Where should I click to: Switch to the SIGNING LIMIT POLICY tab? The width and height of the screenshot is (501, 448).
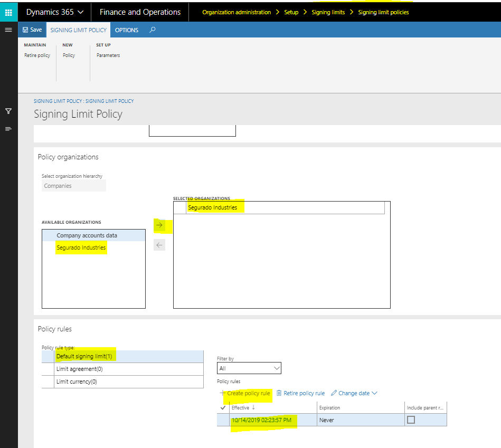point(78,30)
